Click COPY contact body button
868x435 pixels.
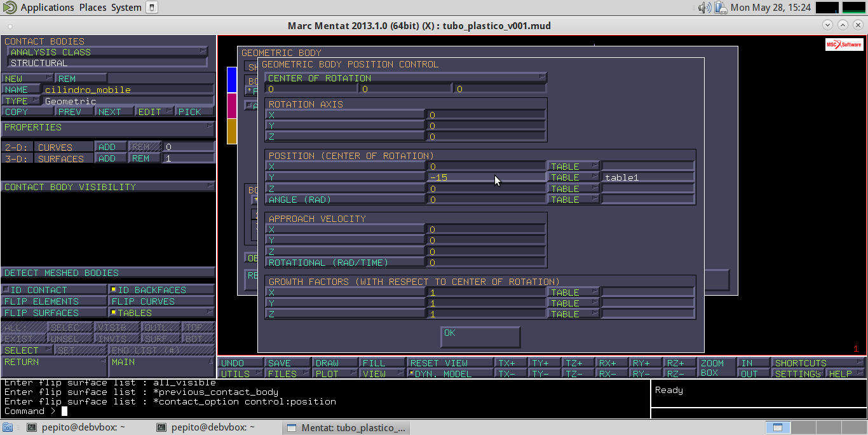click(28, 112)
